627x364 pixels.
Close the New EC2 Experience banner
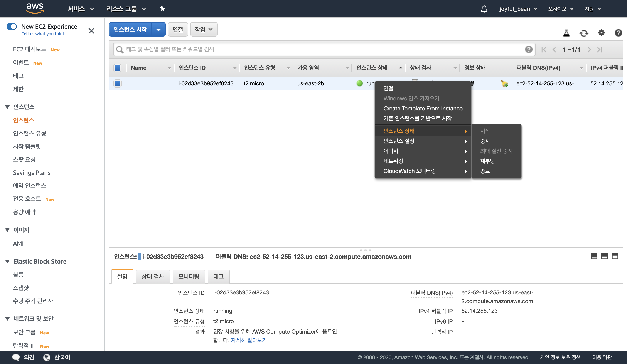tap(91, 31)
